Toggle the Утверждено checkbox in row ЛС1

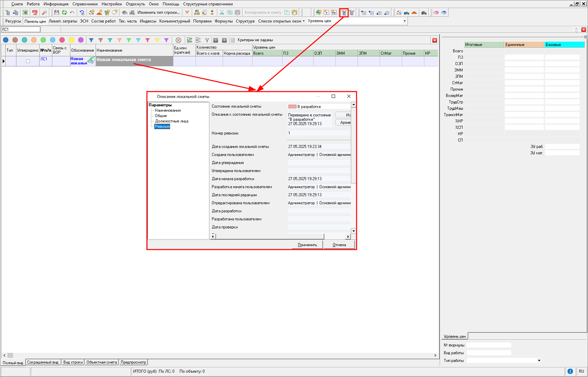pyautogui.click(x=28, y=61)
